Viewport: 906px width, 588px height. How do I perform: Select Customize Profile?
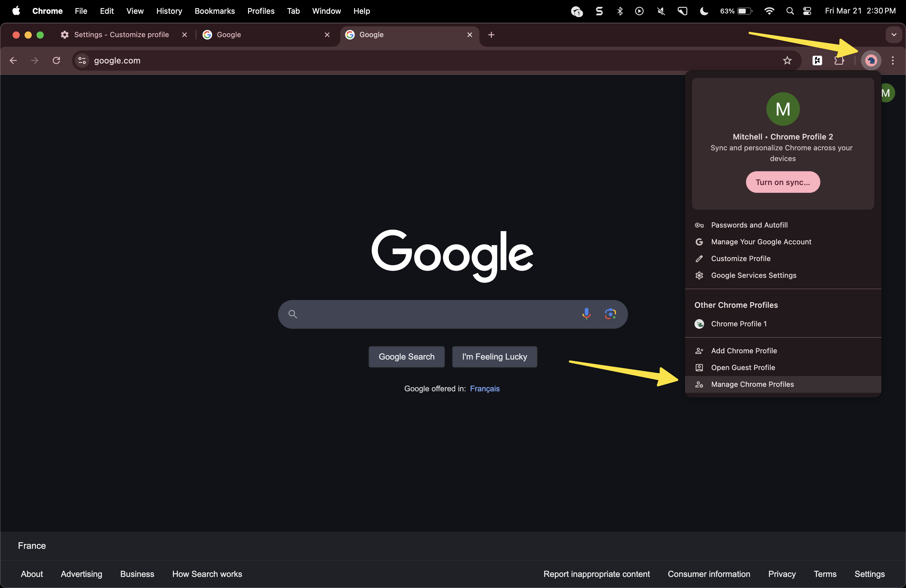coord(783,259)
